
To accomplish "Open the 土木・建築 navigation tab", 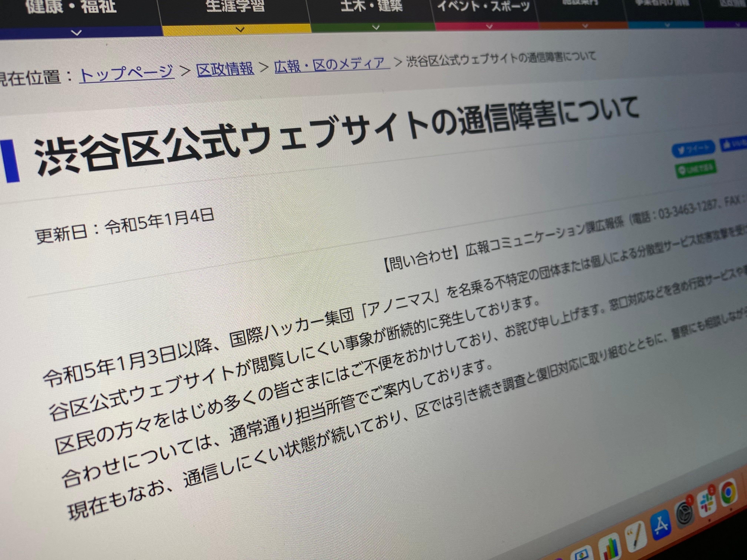I will 371,6.
